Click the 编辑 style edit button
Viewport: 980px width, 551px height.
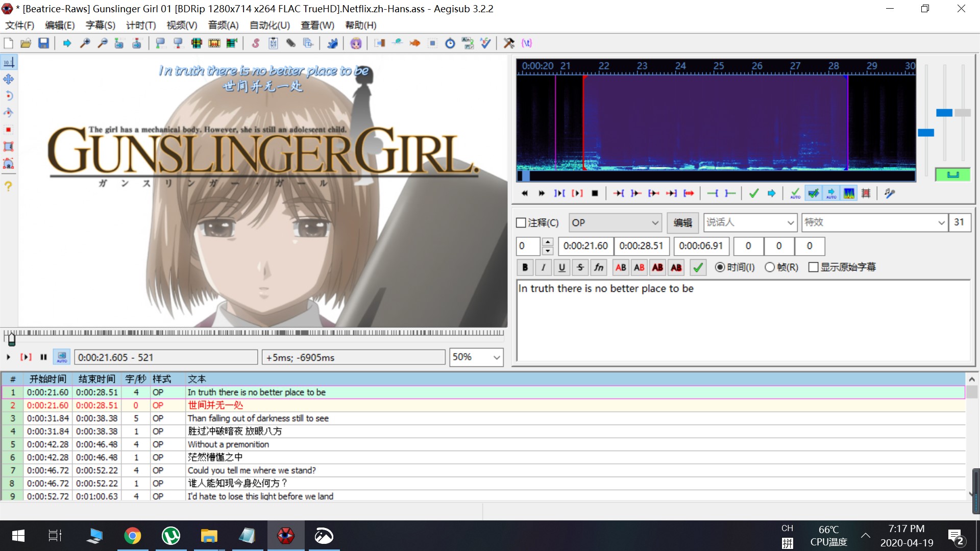(x=682, y=223)
